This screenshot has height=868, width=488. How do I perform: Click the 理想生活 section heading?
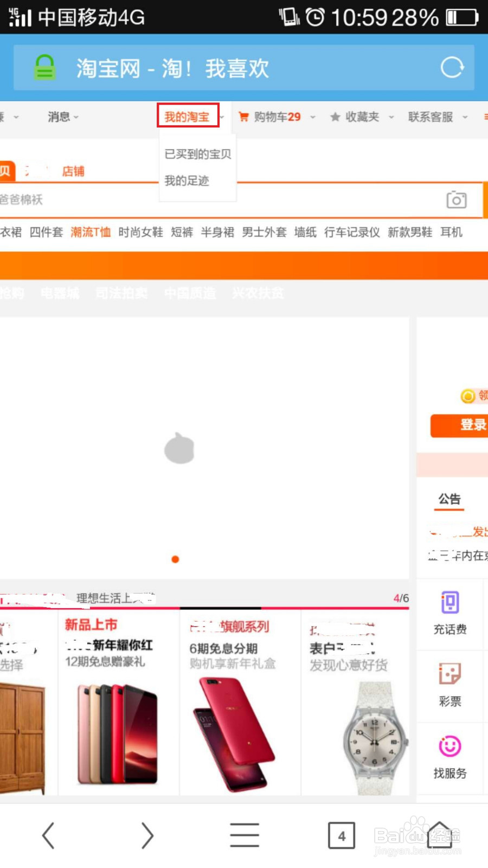coord(116,598)
